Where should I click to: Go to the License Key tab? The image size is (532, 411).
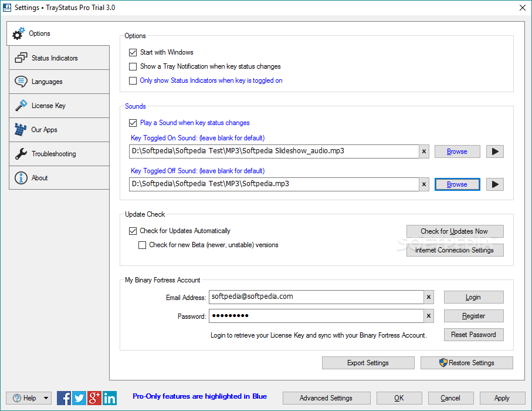click(x=59, y=106)
